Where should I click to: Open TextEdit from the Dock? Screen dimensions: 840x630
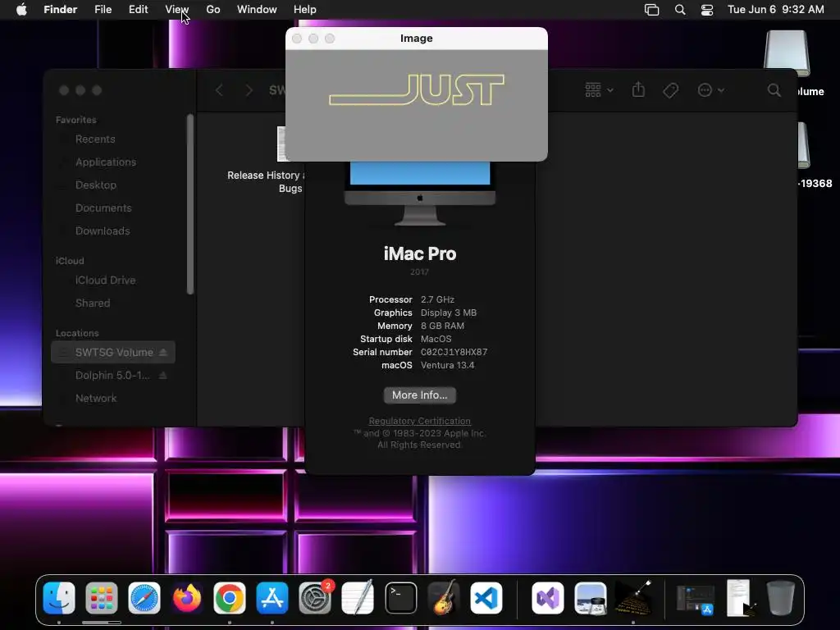(x=358, y=598)
